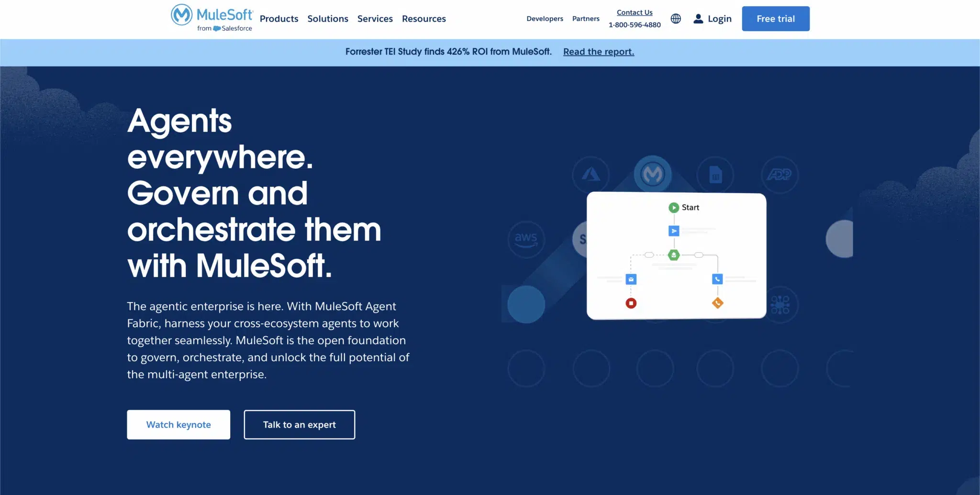Open the Resources dropdown menu

pyautogui.click(x=423, y=19)
